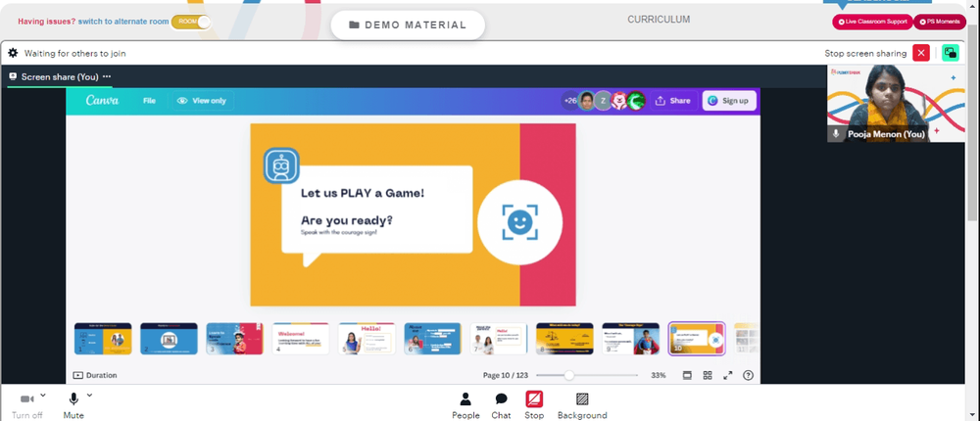Mute the microphone
Screen dimensions: 980x421
click(73, 399)
